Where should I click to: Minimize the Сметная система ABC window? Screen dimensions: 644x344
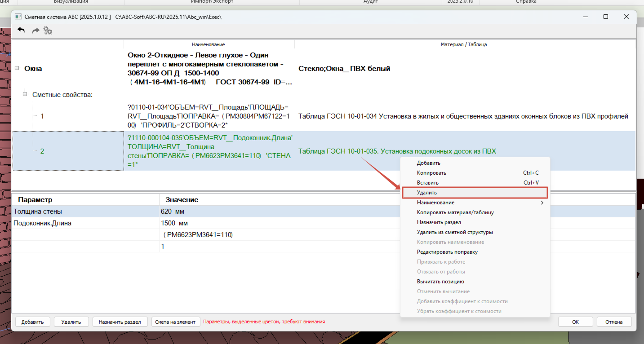click(x=585, y=17)
